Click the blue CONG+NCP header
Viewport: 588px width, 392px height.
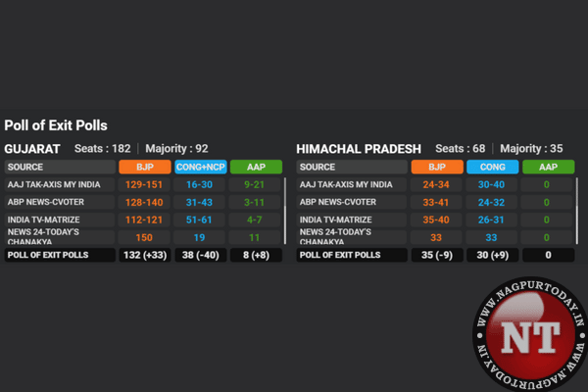(x=201, y=167)
